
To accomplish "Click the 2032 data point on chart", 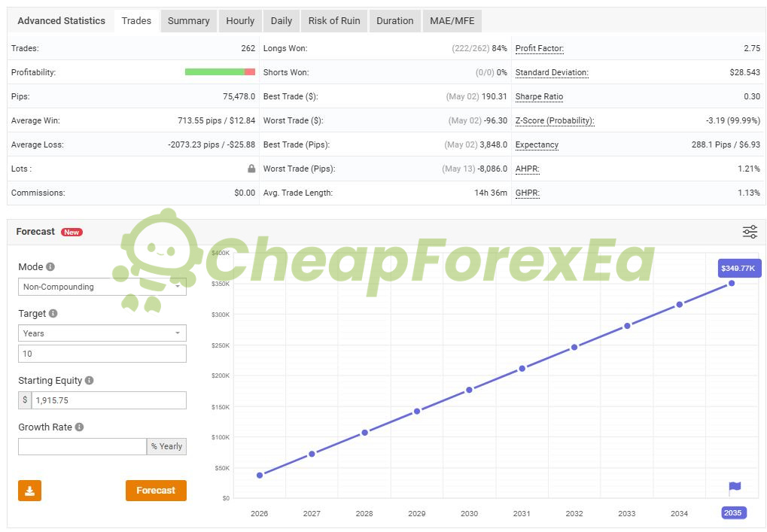I will tap(574, 347).
